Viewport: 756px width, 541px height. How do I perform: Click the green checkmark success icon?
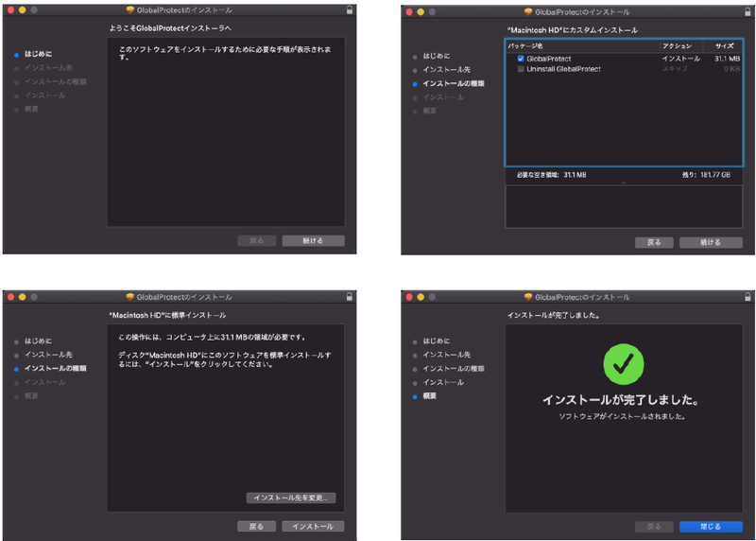coord(624,364)
